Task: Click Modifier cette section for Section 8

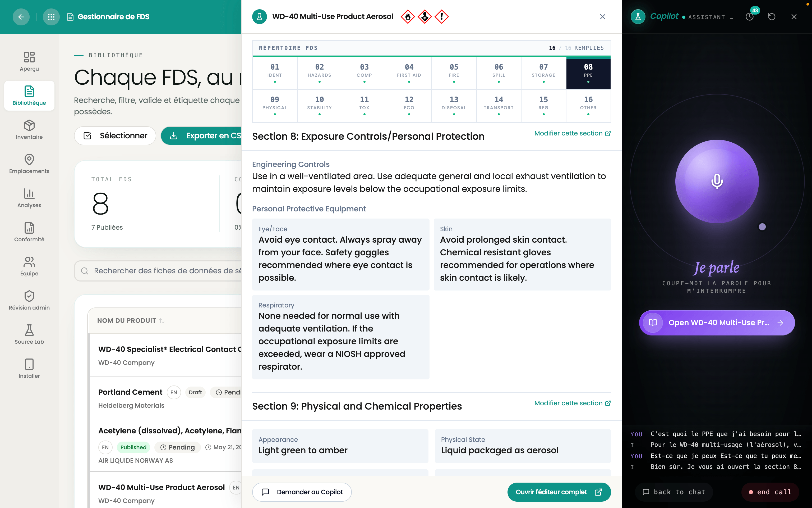Action: click(573, 133)
